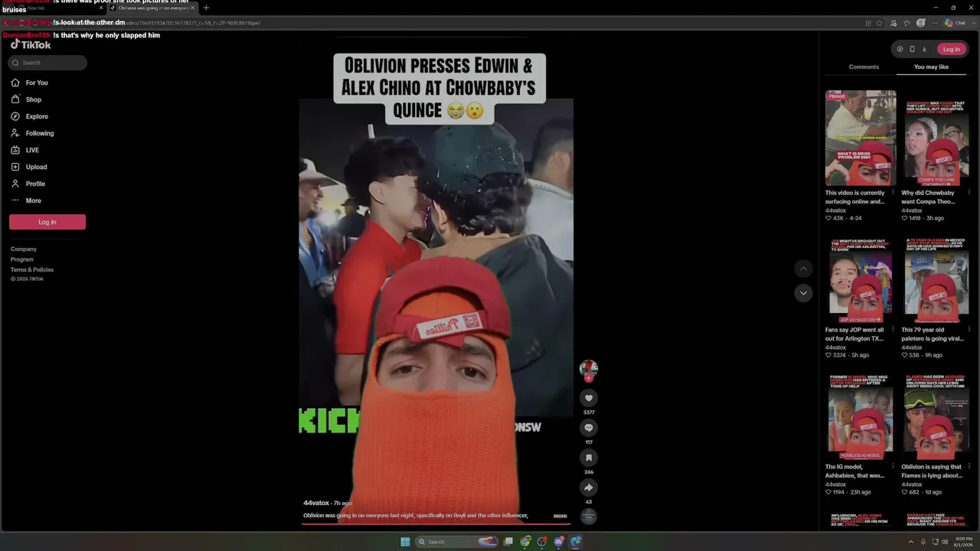Expand the More menu in sidebar
The width and height of the screenshot is (980, 551).
(x=27, y=201)
